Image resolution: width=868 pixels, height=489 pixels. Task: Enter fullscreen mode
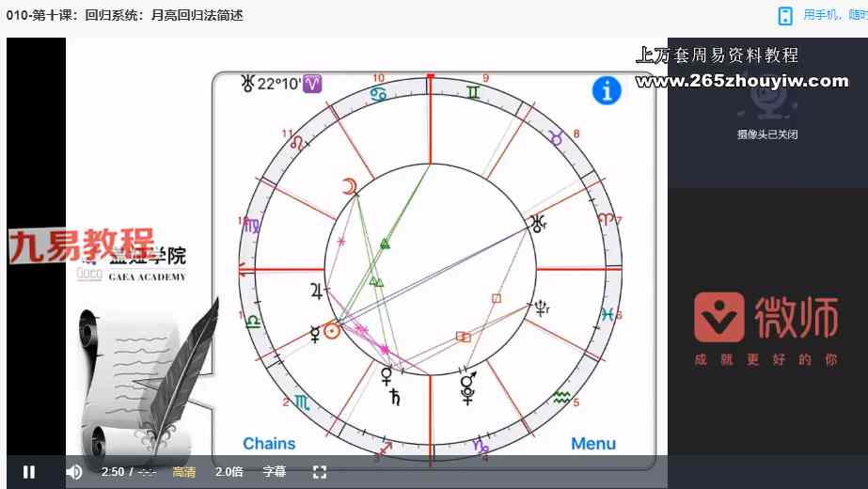point(319,472)
